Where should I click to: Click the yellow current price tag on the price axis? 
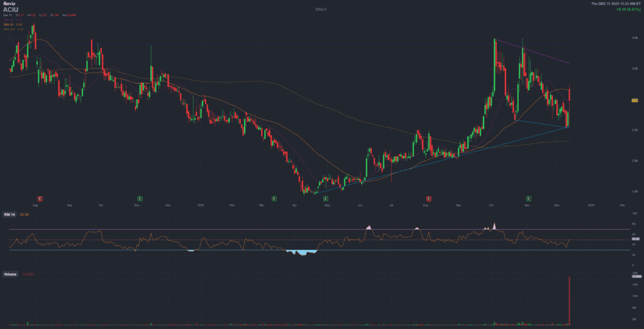click(635, 100)
